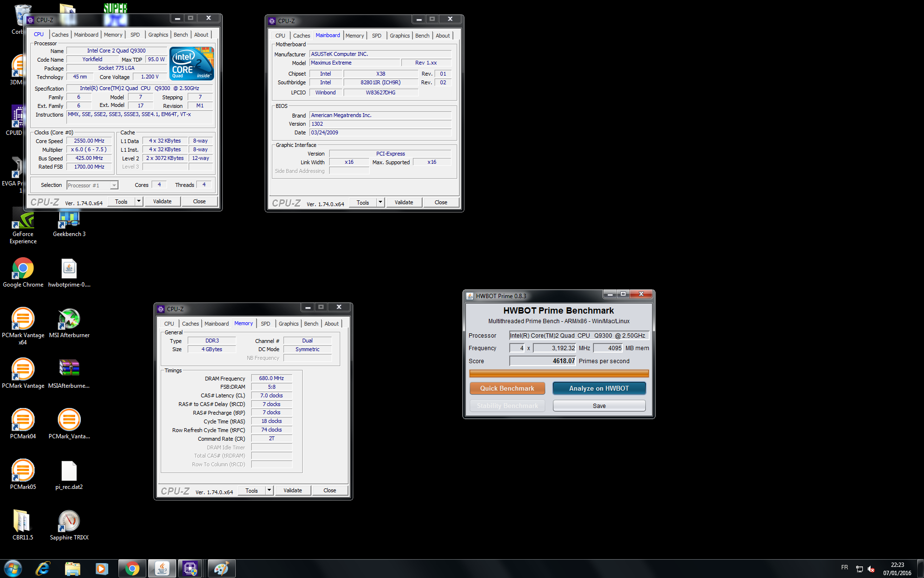Image resolution: width=924 pixels, height=578 pixels.
Task: Open PCMark Vantage x64 shortcut
Action: [23, 326]
